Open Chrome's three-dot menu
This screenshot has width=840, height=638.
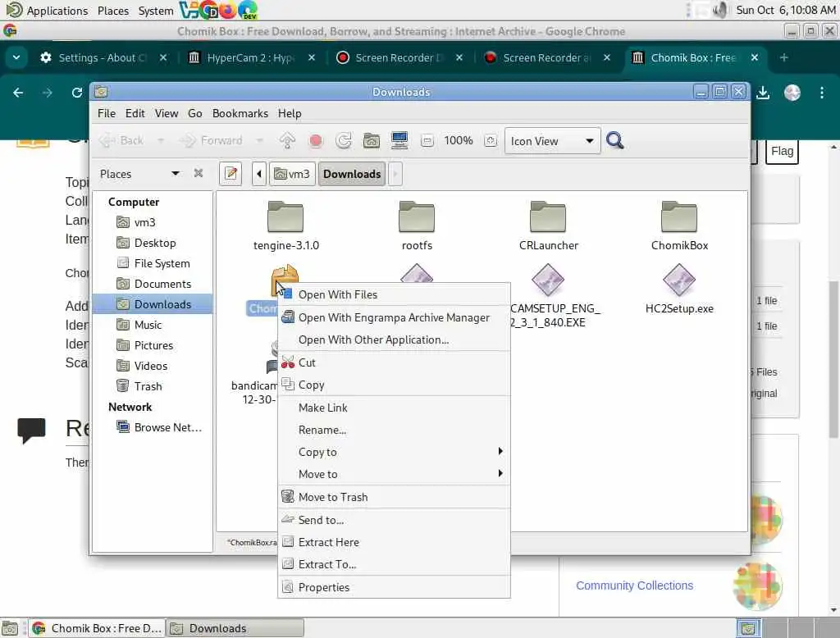click(x=822, y=93)
